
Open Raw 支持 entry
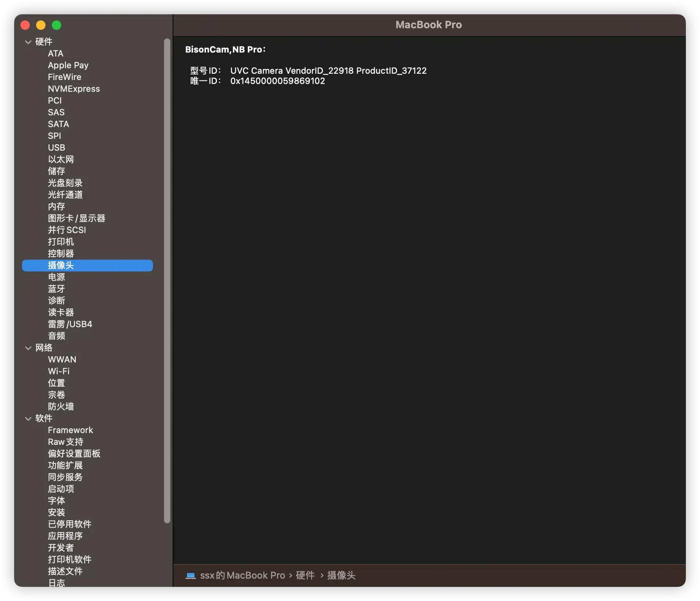(66, 442)
